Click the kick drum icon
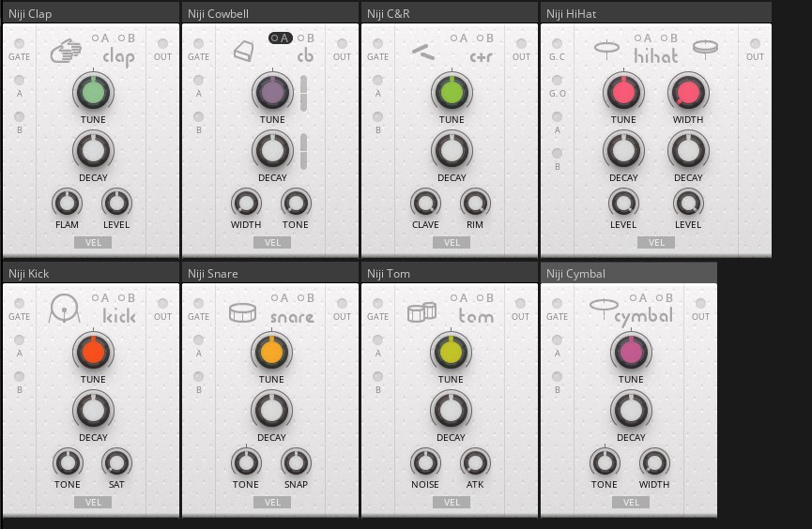This screenshot has height=529, width=812. (x=64, y=309)
